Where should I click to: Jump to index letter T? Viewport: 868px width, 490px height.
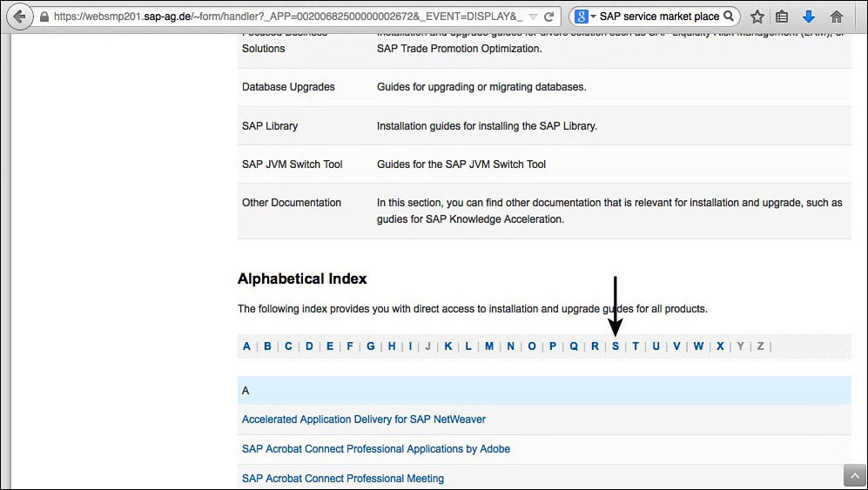click(x=636, y=346)
